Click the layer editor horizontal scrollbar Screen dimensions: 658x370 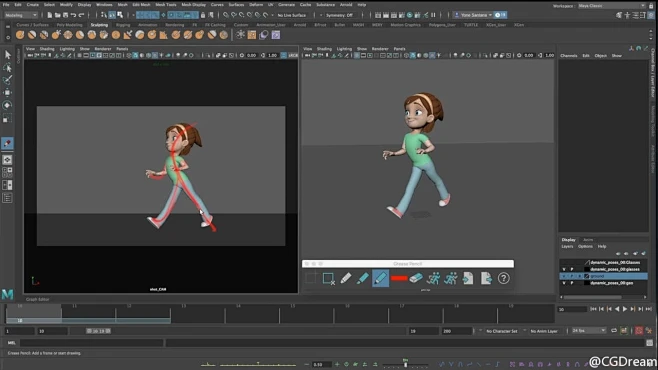pyautogui.click(x=593, y=297)
